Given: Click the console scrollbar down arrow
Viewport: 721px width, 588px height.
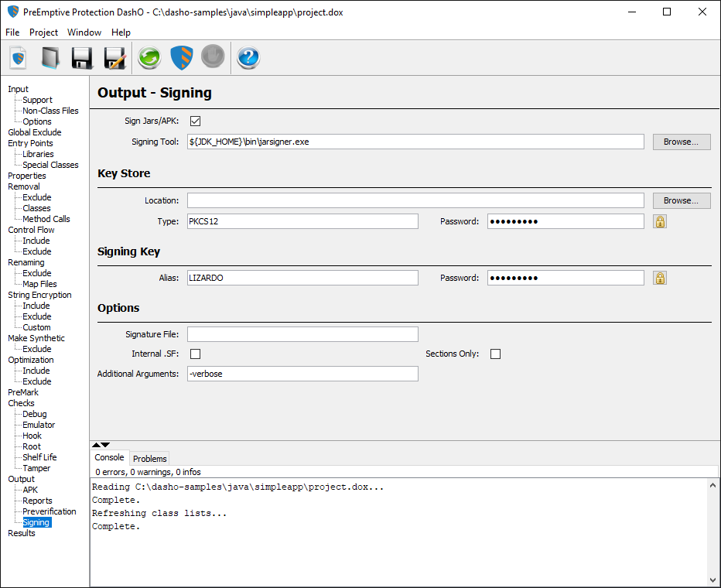Looking at the screenshot, I should [712, 580].
